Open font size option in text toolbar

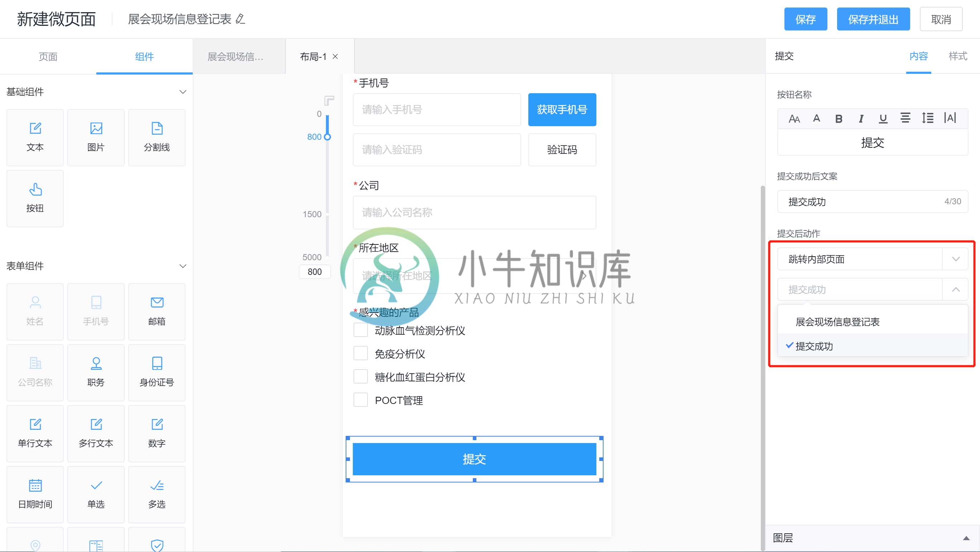[794, 118]
